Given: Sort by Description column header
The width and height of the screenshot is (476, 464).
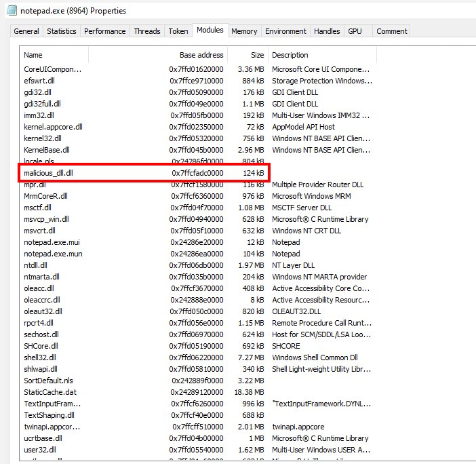Looking at the screenshot, I should pos(322,55).
